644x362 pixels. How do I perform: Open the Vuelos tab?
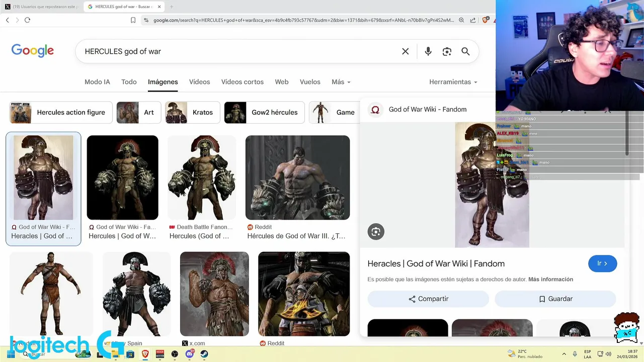(310, 82)
